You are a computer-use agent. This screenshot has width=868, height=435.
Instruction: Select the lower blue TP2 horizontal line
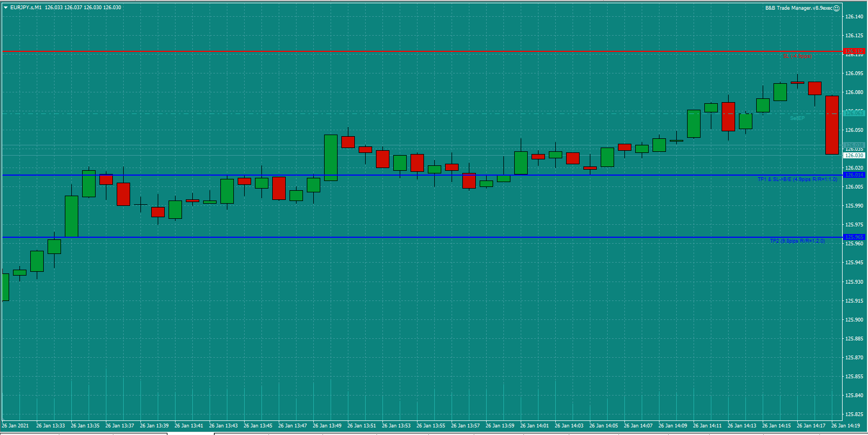click(x=421, y=237)
